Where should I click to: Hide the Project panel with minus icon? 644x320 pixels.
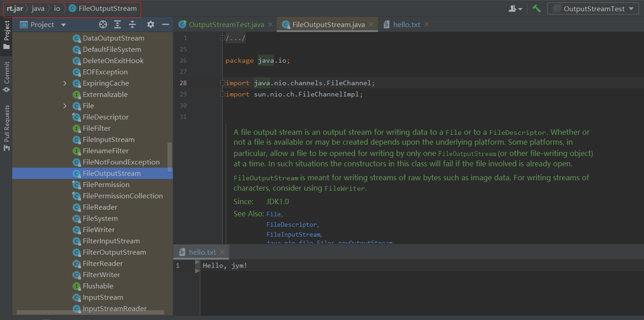click(x=166, y=25)
